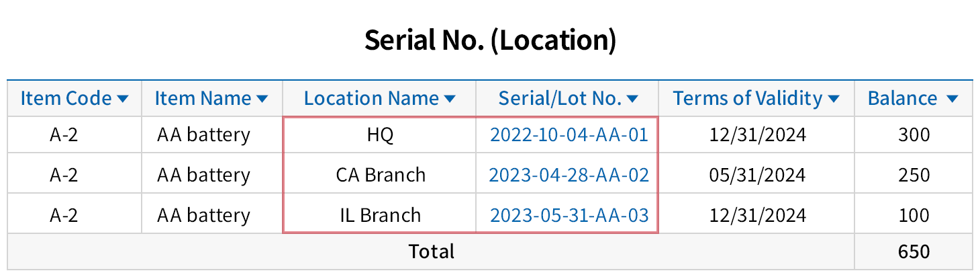Click the Serial No. (Location) title

[x=490, y=41]
